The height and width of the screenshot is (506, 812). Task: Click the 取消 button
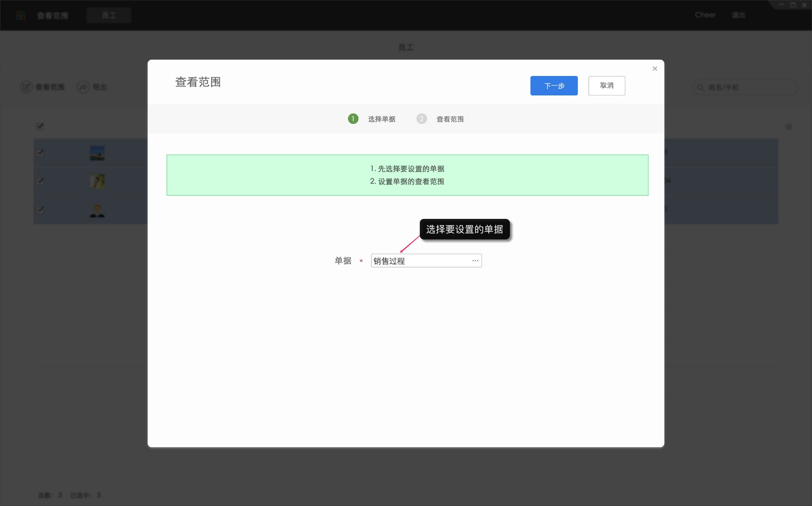coord(607,86)
